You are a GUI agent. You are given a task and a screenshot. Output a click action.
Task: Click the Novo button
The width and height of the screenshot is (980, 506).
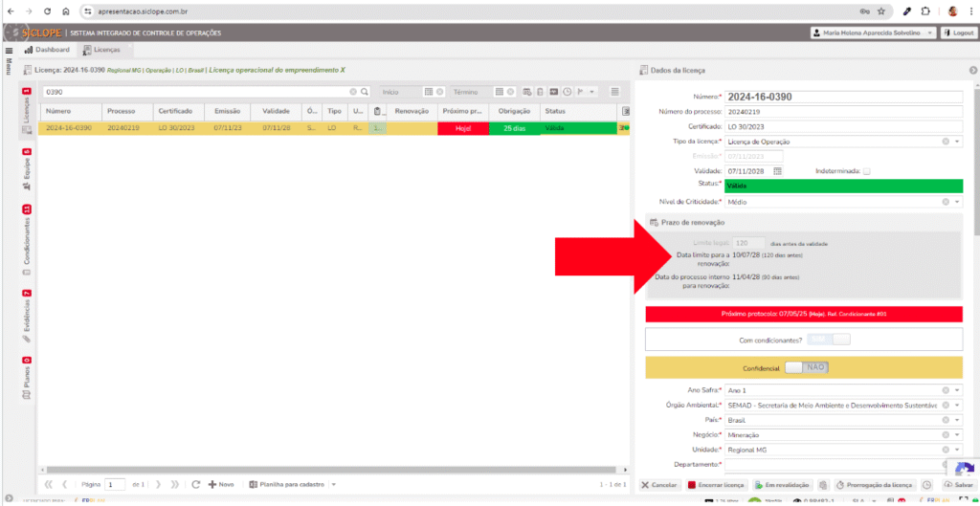[x=221, y=485]
